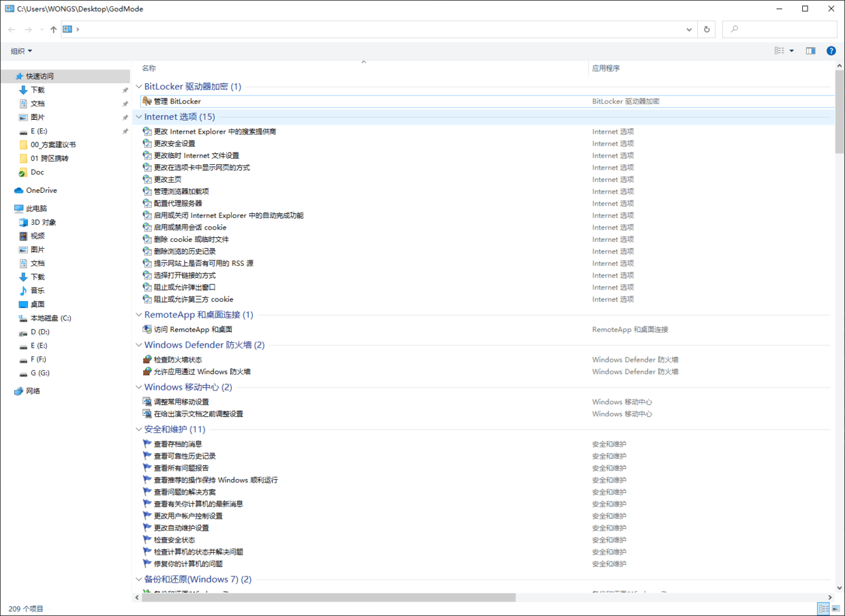
Task: Select 阻止或允许弹出窗口 entry
Action: 185,287
